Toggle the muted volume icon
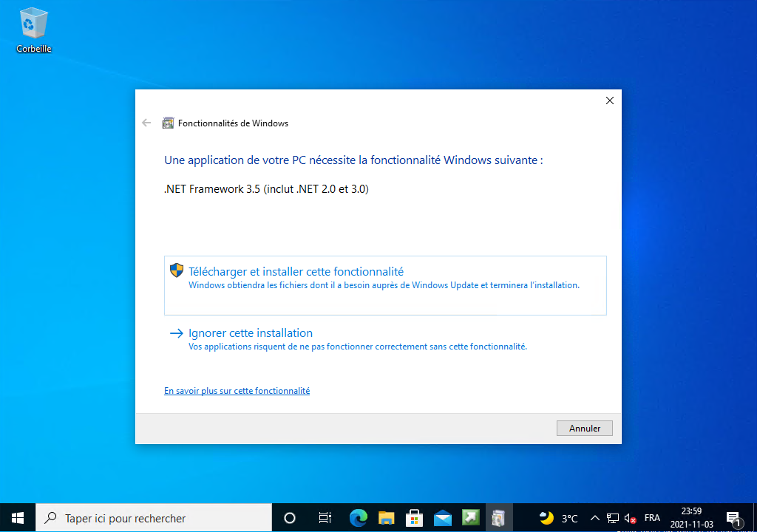The height and width of the screenshot is (532, 757). [x=631, y=518]
